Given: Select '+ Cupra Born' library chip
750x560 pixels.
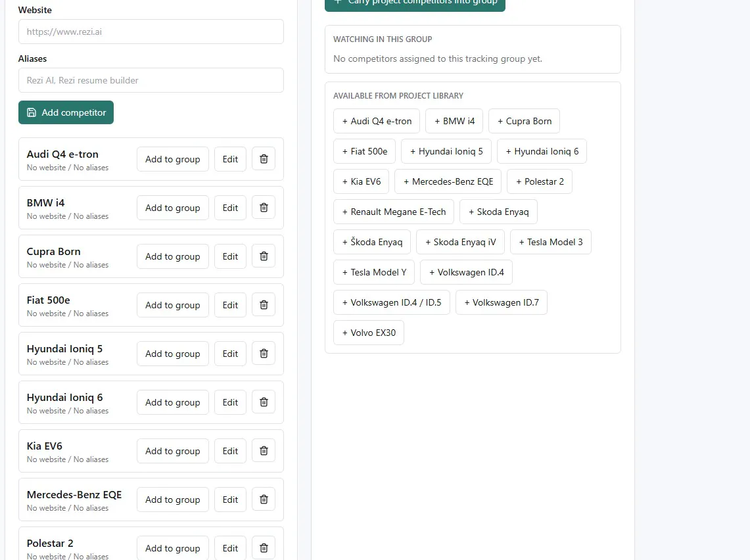Looking at the screenshot, I should click(524, 121).
